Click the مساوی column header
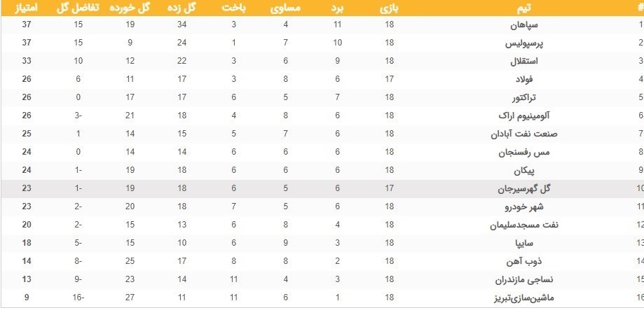644x315 pixels. [x=285, y=8]
